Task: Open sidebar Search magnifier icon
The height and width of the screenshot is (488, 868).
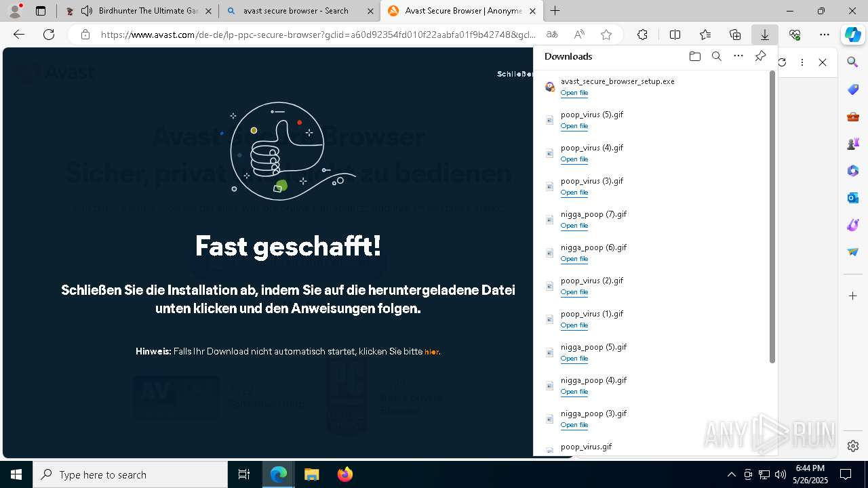Action: pos(853,62)
